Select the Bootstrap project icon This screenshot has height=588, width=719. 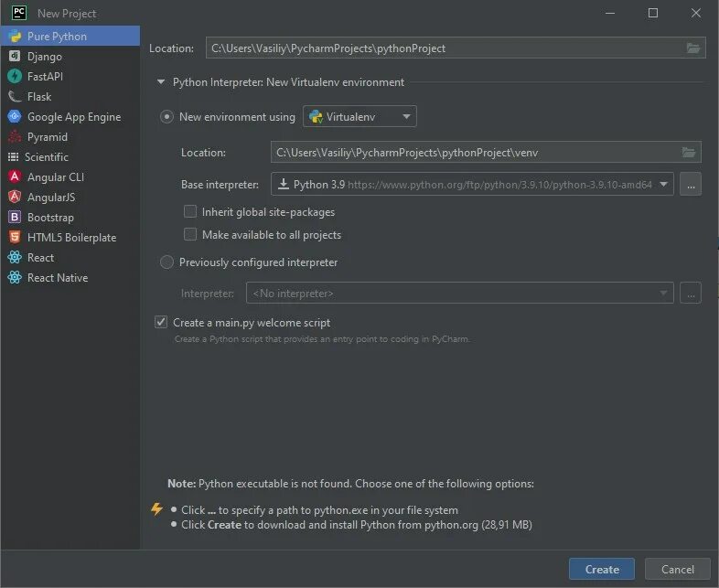[x=15, y=217]
